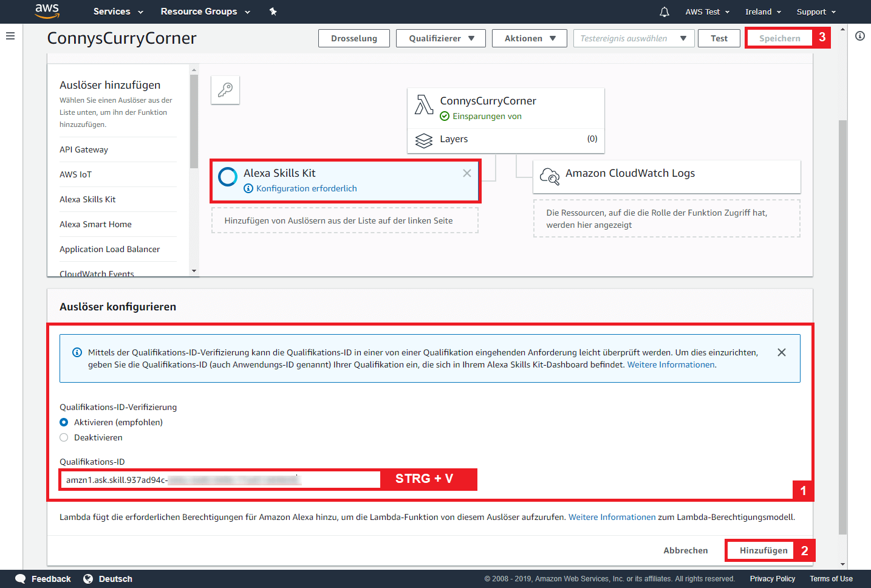Click Konfiguration erforderlich status text
871x588 pixels.
coord(307,188)
